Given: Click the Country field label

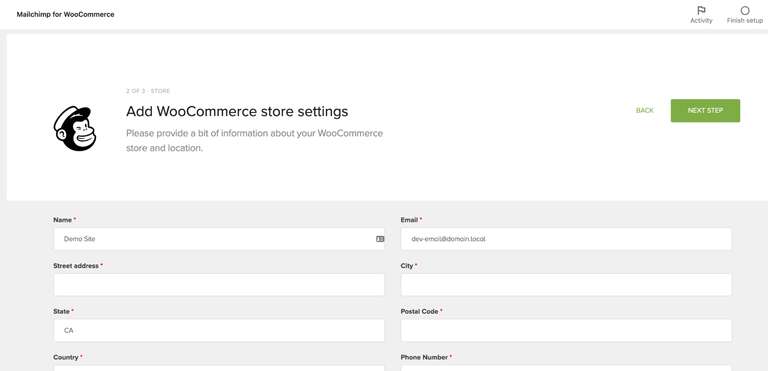Looking at the screenshot, I should [x=68, y=357].
